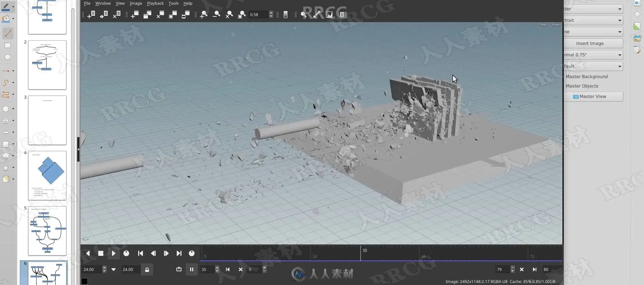Select the Curve tool in Impress sidebar

pyautogui.click(x=6, y=82)
